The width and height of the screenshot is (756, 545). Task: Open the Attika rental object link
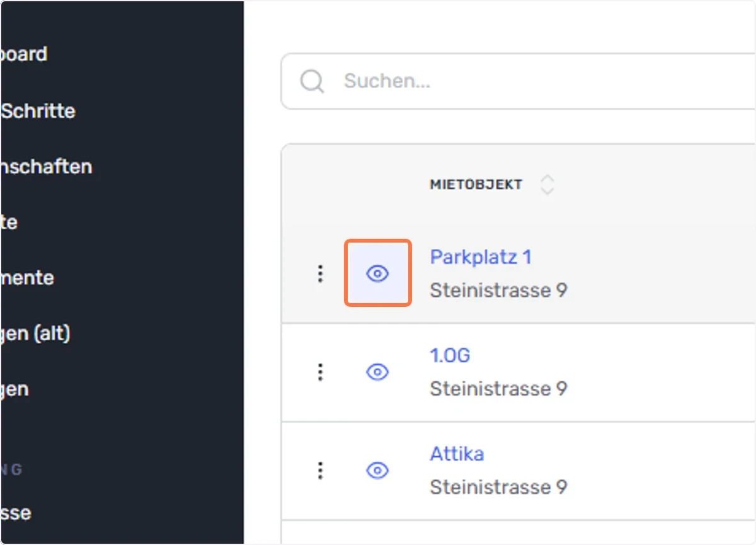coord(457,454)
